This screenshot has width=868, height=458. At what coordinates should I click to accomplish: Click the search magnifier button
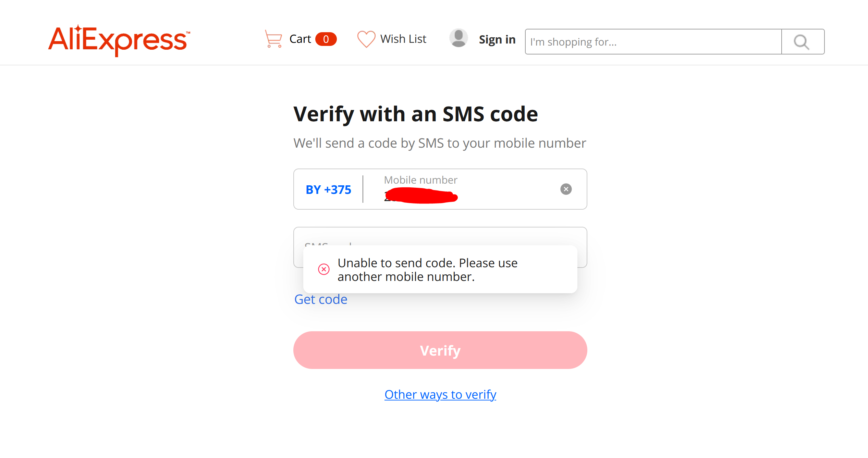(803, 42)
